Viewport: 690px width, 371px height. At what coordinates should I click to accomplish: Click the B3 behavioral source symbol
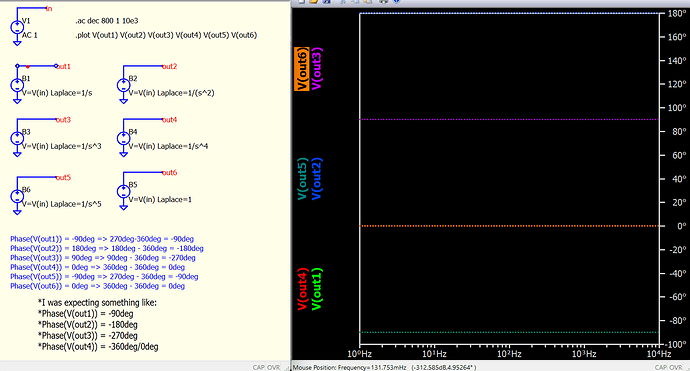coord(17,138)
